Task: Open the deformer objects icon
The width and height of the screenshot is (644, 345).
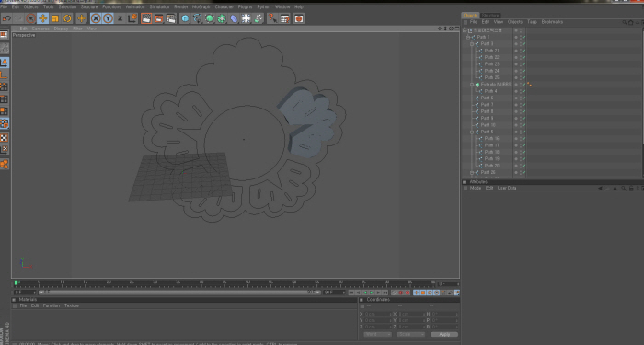Action: pyautogui.click(x=234, y=18)
